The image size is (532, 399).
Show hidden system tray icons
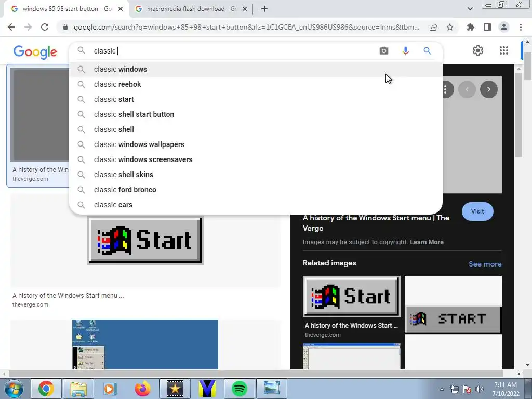[x=442, y=389]
